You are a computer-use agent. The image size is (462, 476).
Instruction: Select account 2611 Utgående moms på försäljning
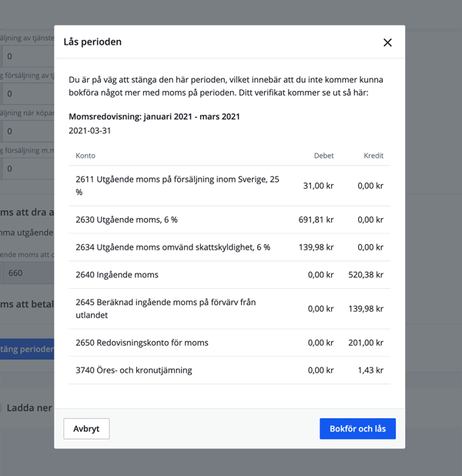pos(177,186)
